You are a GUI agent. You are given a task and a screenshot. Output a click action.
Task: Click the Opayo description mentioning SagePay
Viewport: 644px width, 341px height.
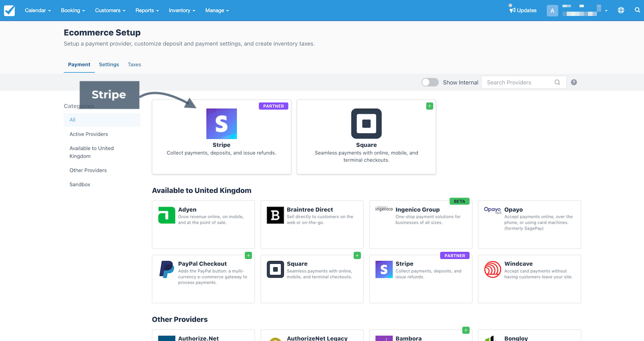(538, 222)
